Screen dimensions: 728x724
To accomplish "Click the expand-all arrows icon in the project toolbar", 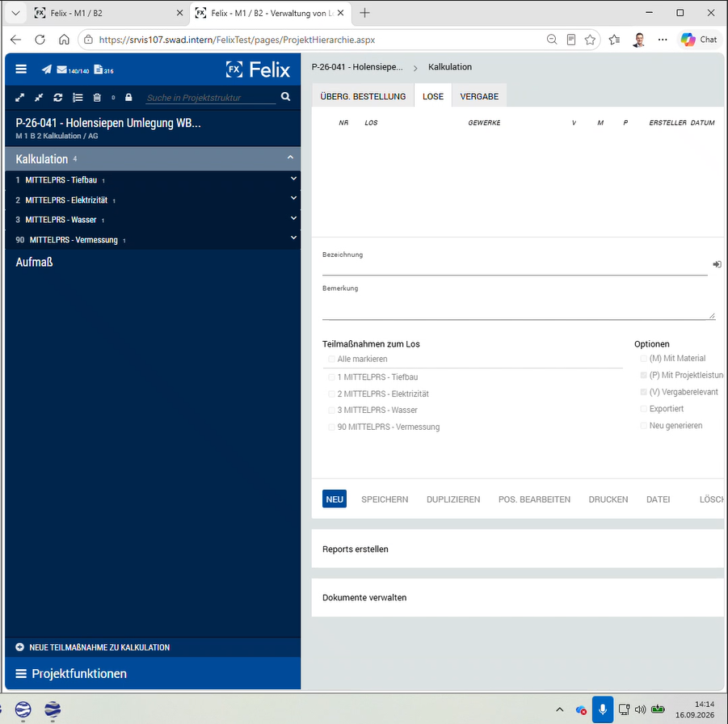I will (x=19, y=98).
